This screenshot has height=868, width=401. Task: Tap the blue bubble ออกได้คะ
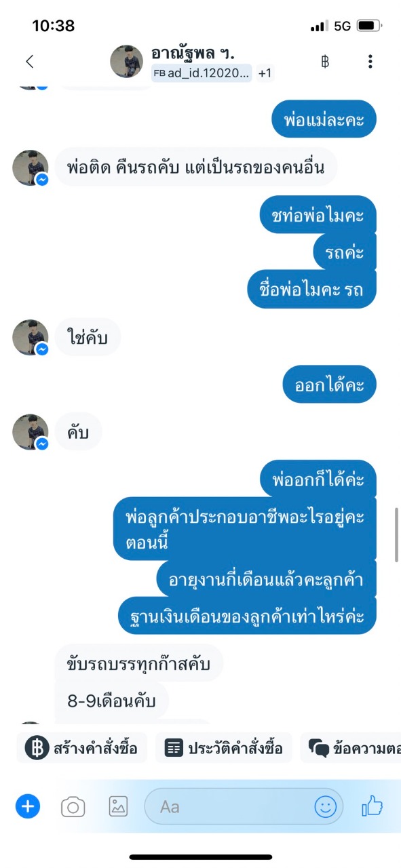coord(330,385)
